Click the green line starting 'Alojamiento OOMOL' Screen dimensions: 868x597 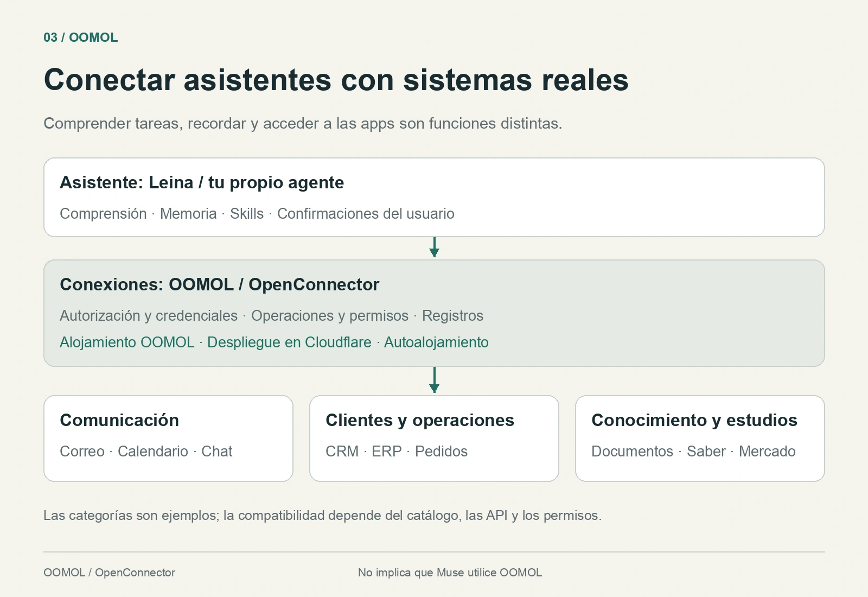tap(274, 342)
